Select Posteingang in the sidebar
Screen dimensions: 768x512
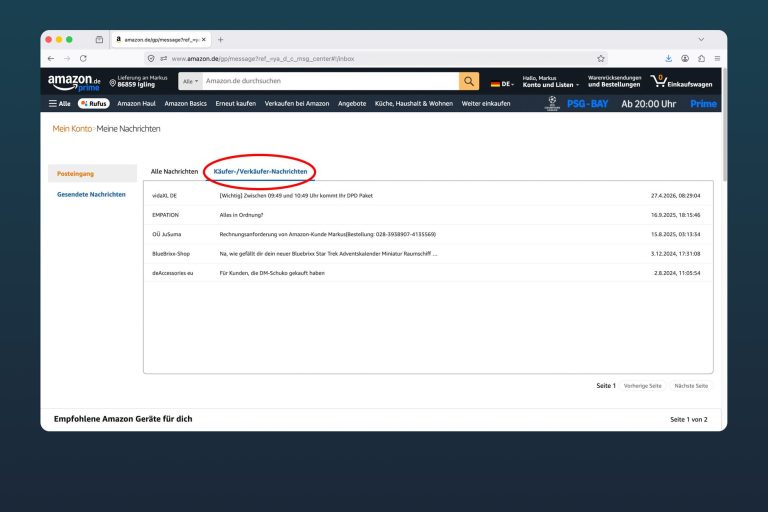click(x=93, y=173)
